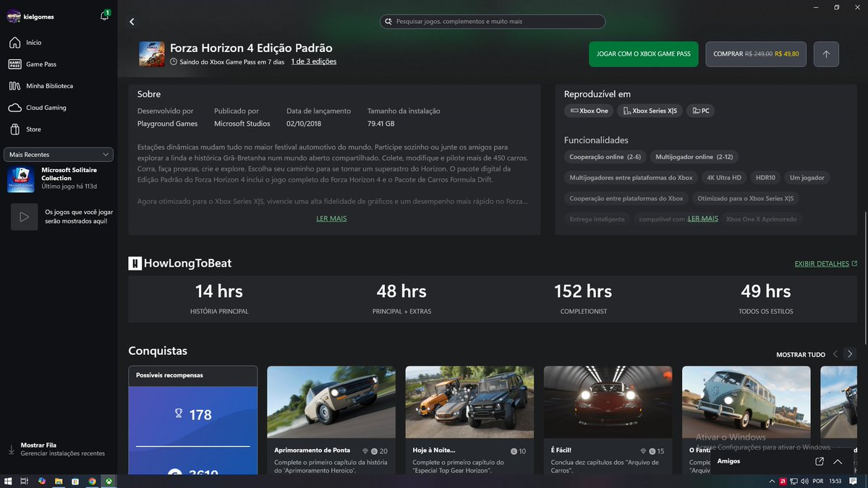The width and height of the screenshot is (868, 488).
Task: Expand the Mais Recentes dropdown
Action: 59,155
